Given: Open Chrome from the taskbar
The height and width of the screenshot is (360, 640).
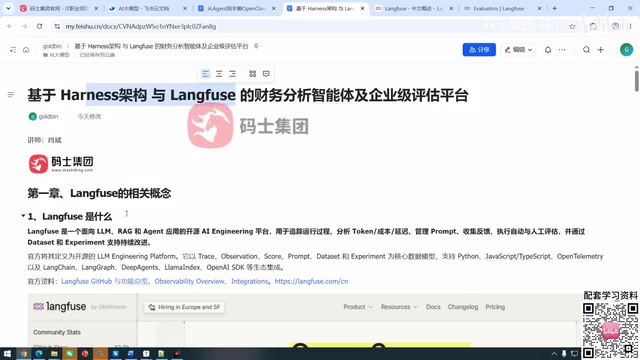Looking at the screenshot, I should [x=23, y=353].
